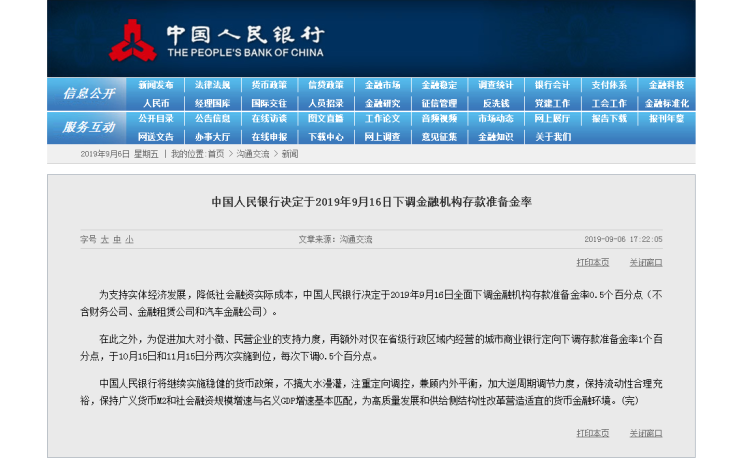Open the 音频视频 page
The width and height of the screenshot is (740, 464).
pyautogui.click(x=439, y=118)
